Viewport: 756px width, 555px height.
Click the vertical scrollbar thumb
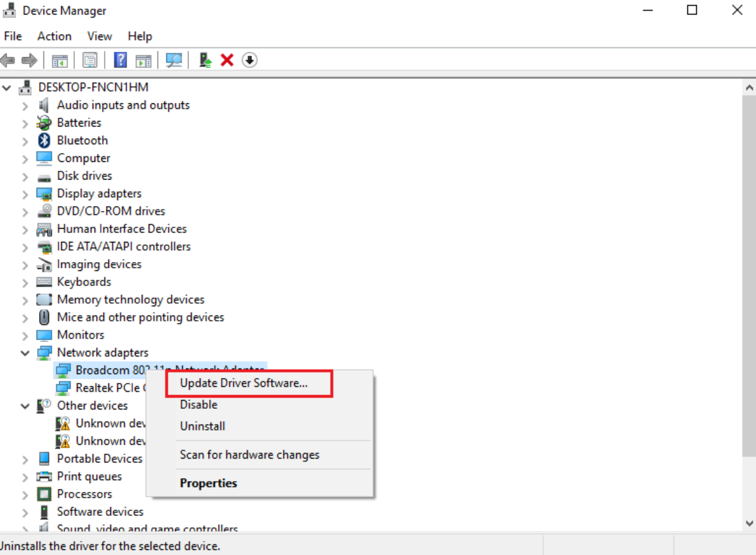click(749, 275)
